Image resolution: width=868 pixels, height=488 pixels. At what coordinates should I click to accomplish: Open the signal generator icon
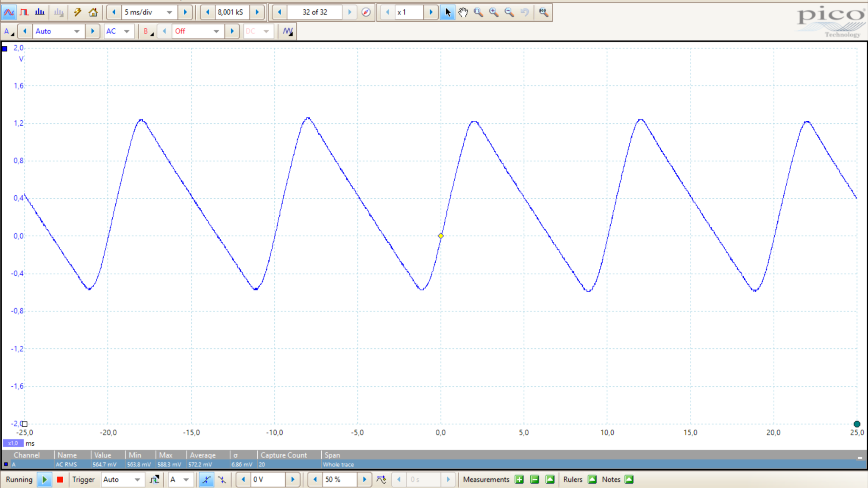click(x=288, y=31)
